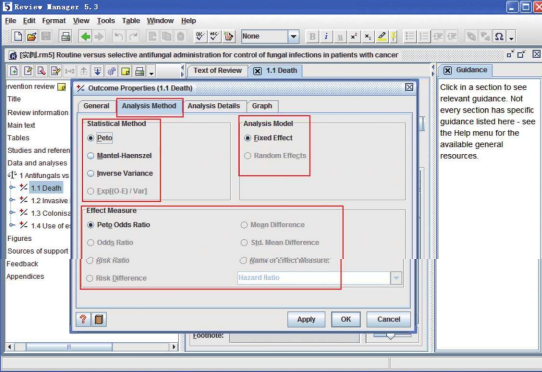Select the Peto statistical method

tap(91, 138)
